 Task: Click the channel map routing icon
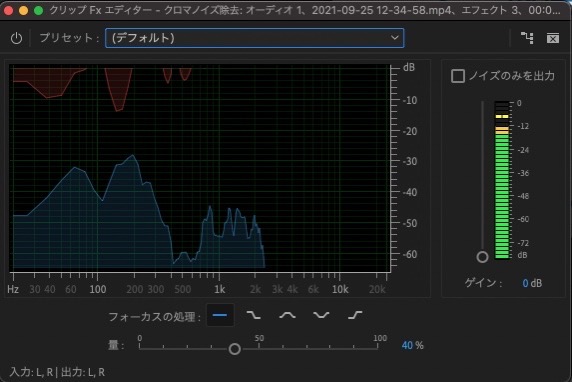527,38
